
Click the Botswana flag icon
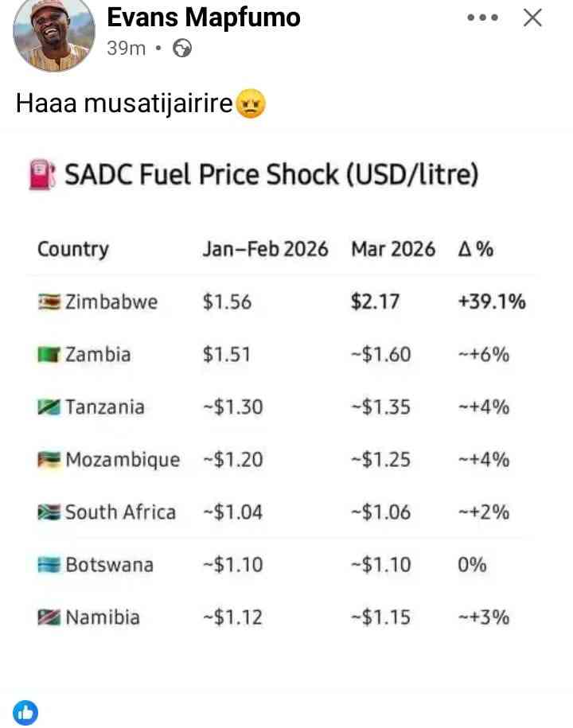[49, 565]
